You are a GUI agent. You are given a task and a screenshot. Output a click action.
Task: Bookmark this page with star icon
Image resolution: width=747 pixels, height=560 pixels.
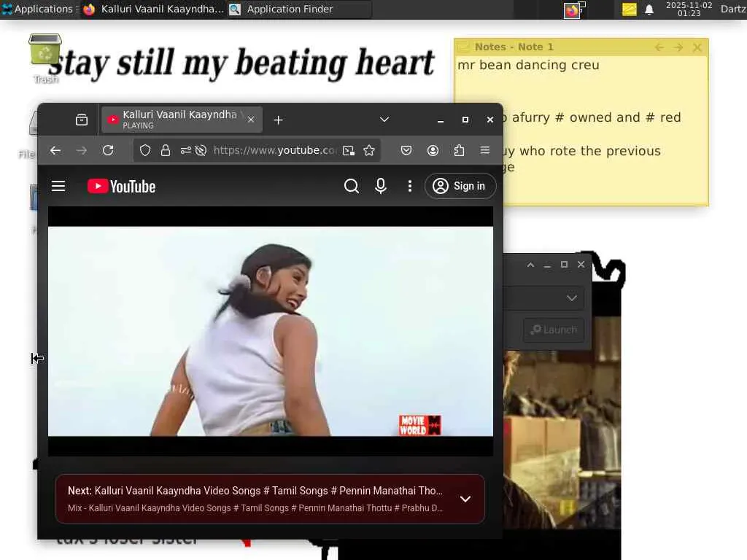pos(369,150)
